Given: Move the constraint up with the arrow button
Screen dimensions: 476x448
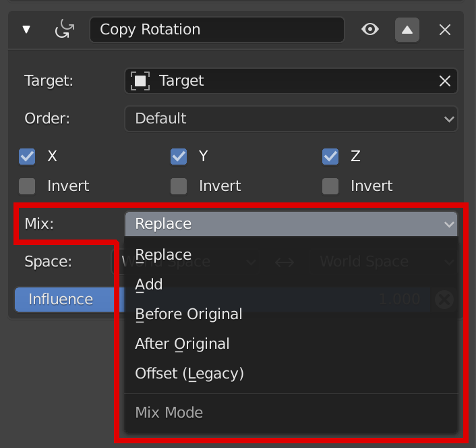Looking at the screenshot, I should coord(407,30).
